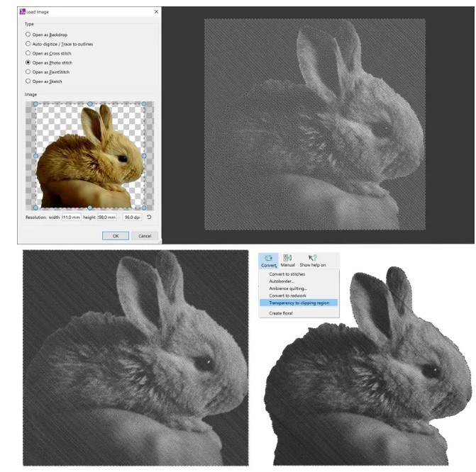476x472 pixels.
Task: Pick the Open as PaintStitch option
Action: (28, 72)
